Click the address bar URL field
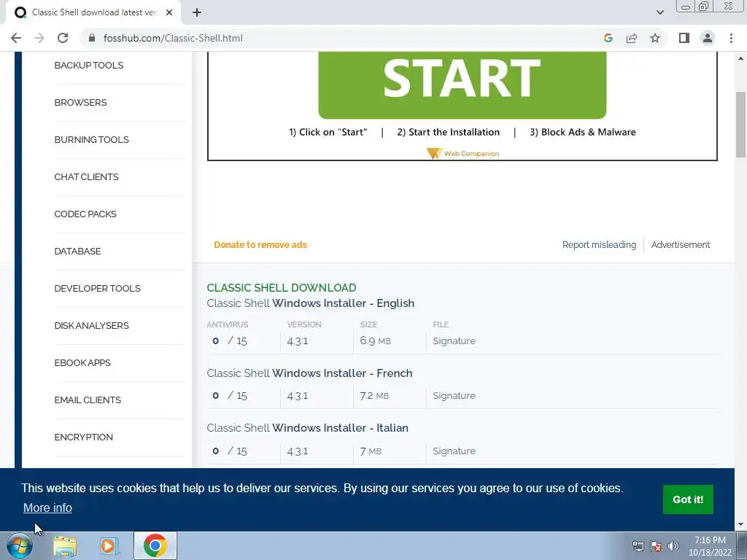Viewport: 747px width, 560px height. tap(343, 38)
